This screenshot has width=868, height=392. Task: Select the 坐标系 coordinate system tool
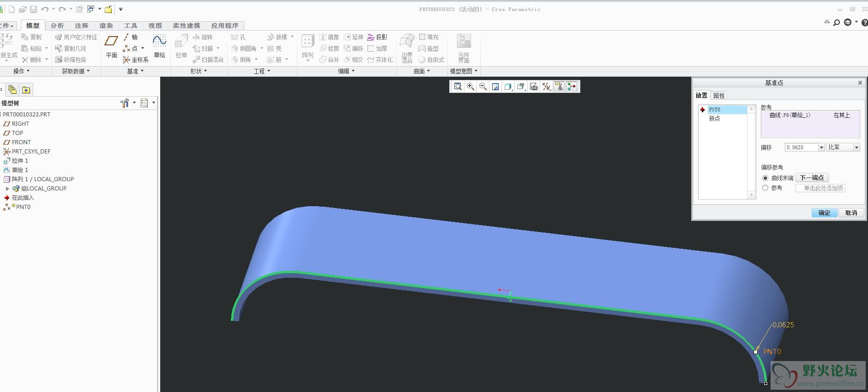click(136, 60)
